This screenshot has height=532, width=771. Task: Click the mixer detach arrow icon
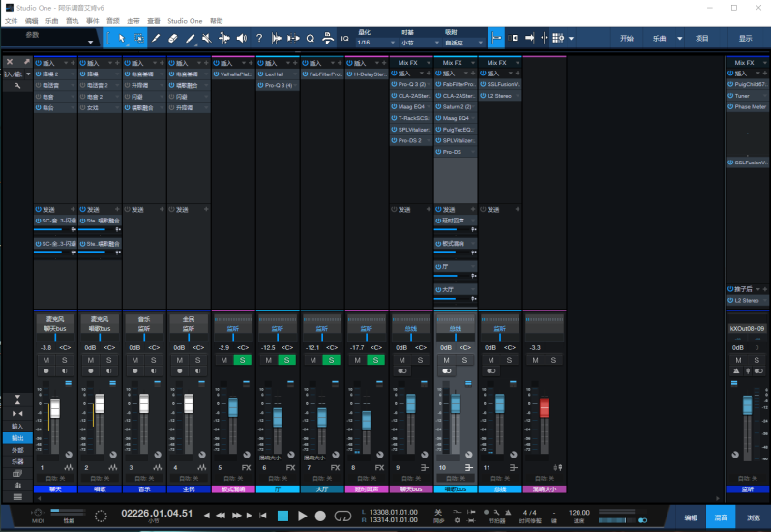[26, 62]
